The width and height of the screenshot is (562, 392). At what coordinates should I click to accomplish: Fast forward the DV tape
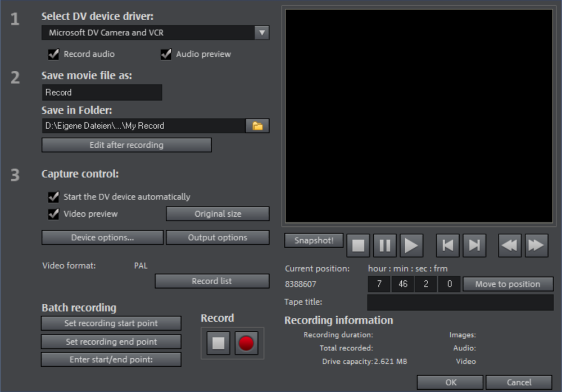(x=536, y=245)
